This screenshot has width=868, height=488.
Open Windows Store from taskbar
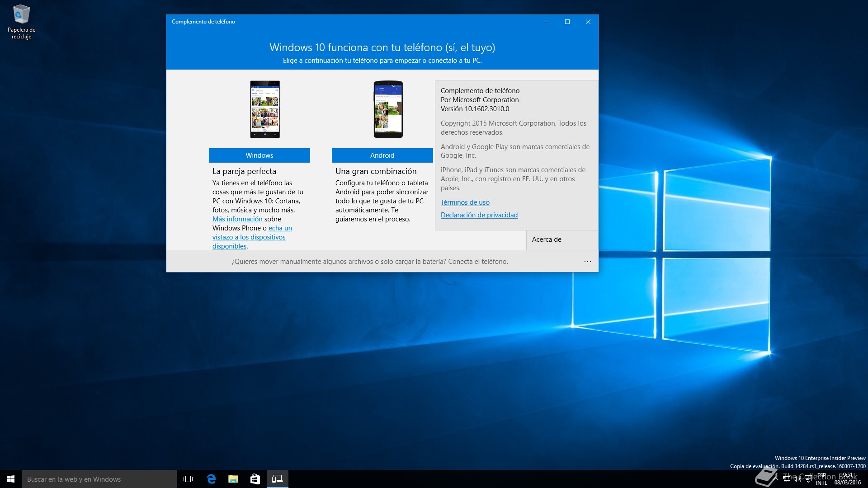coord(255,479)
